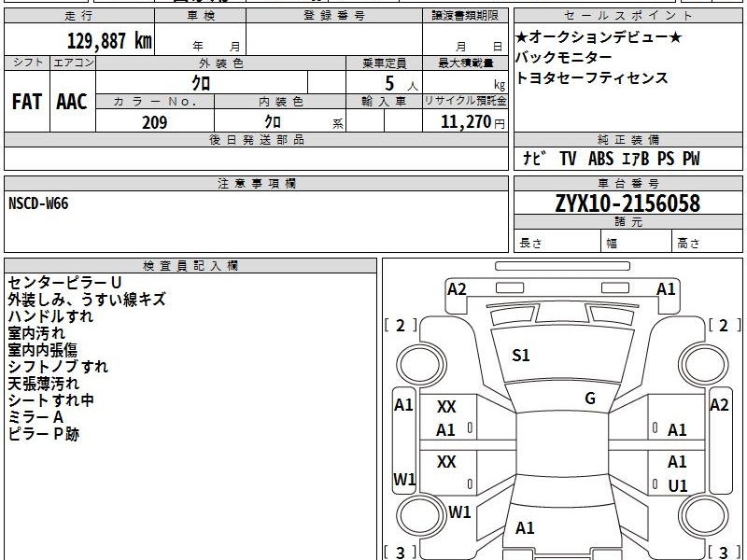Click the セールスポイント section header
The width and height of the screenshot is (747, 560).
(x=627, y=16)
